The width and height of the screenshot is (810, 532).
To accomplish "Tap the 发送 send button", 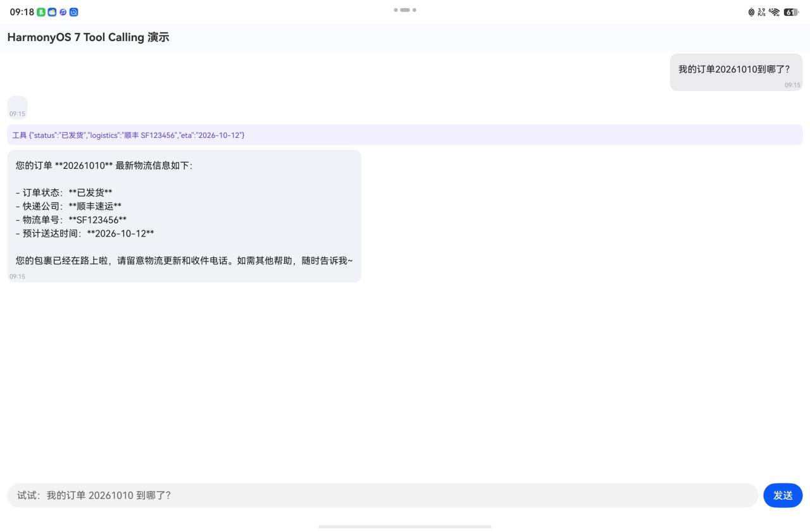I will pyautogui.click(x=783, y=495).
